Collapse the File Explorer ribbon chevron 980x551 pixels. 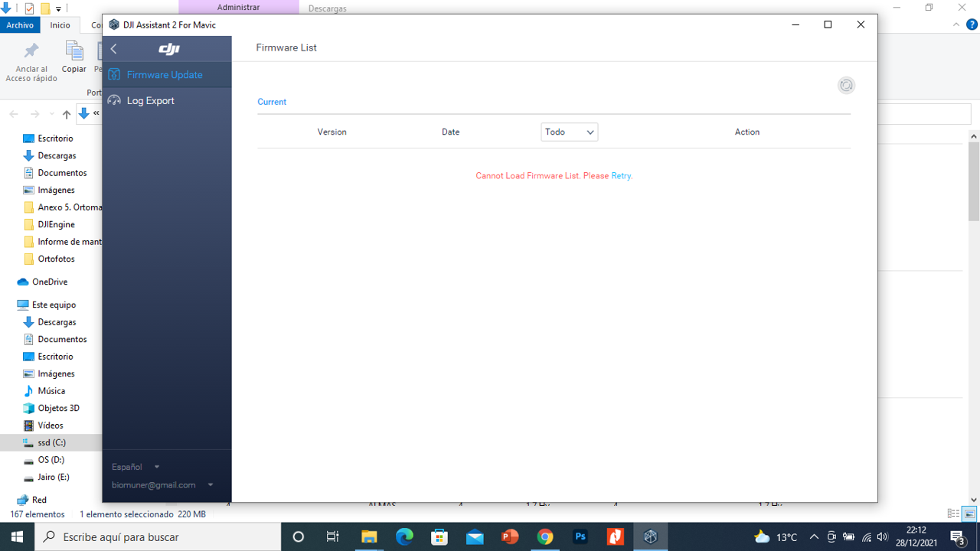955,25
